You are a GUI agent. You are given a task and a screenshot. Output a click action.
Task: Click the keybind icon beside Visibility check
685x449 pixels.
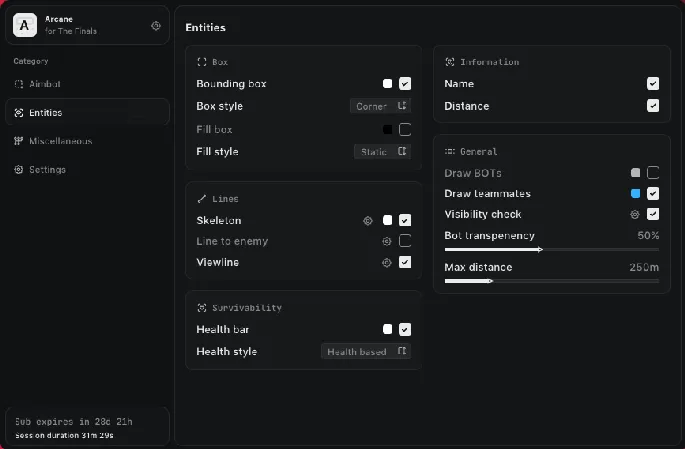634,214
